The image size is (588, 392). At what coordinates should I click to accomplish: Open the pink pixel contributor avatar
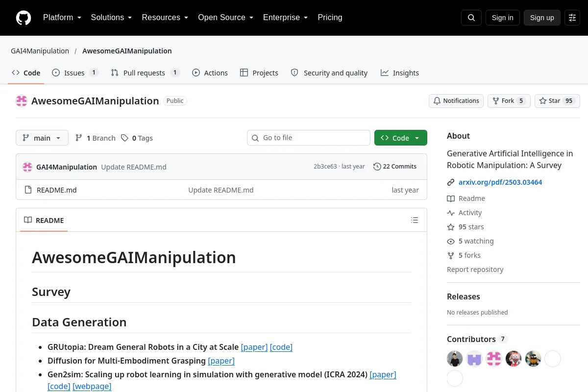[x=494, y=359]
